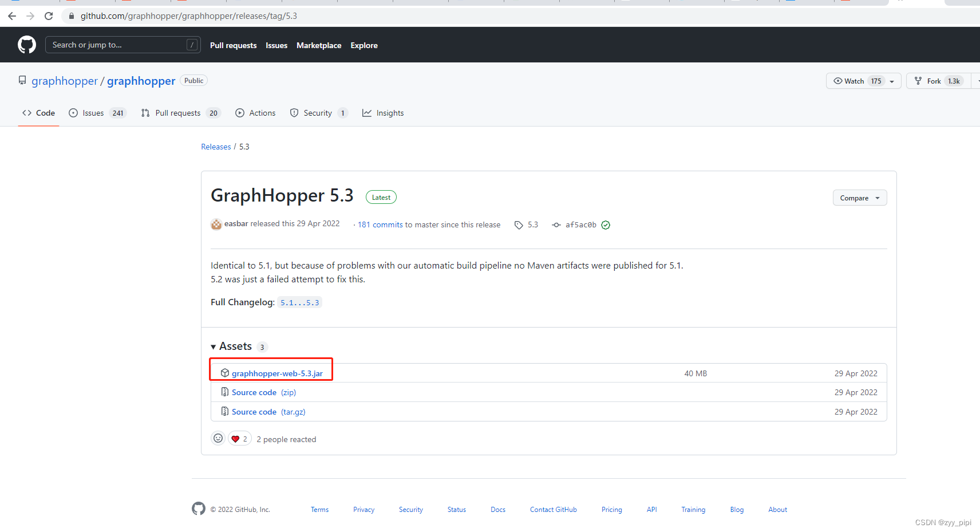
Task: Click the padlock icon in the address bar
Action: tap(71, 15)
